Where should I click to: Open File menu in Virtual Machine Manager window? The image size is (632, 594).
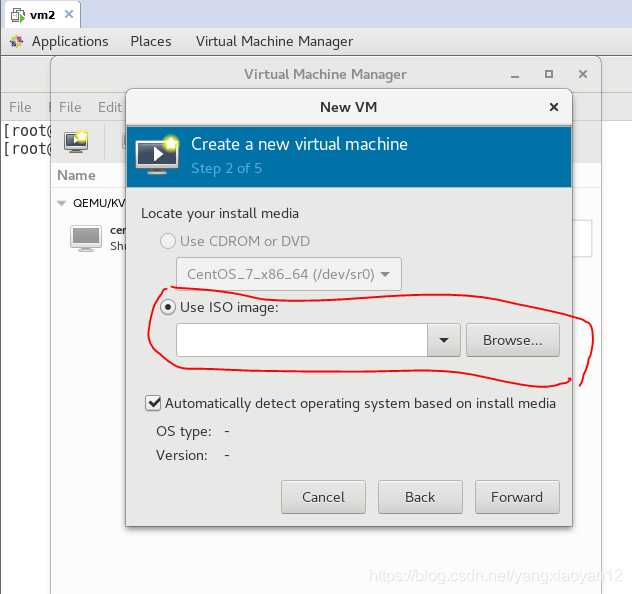(70, 107)
